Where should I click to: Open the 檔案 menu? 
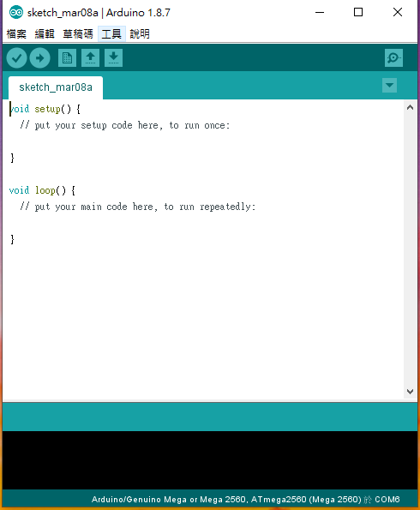click(16, 33)
